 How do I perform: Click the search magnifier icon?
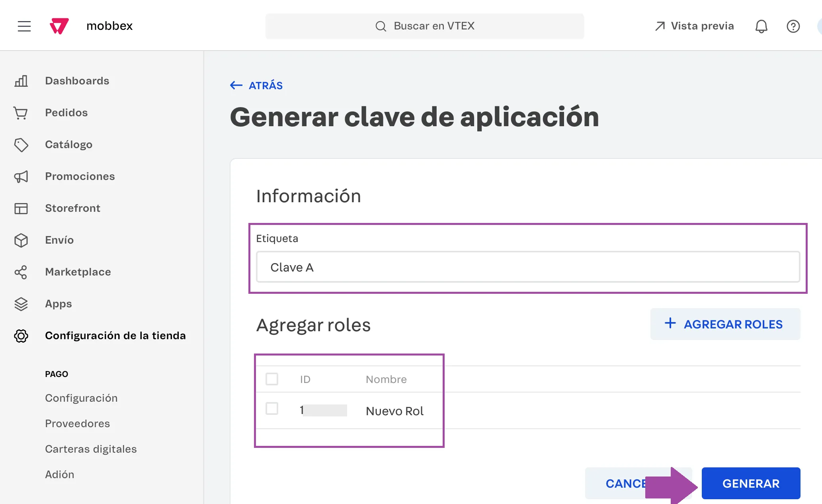[381, 26]
